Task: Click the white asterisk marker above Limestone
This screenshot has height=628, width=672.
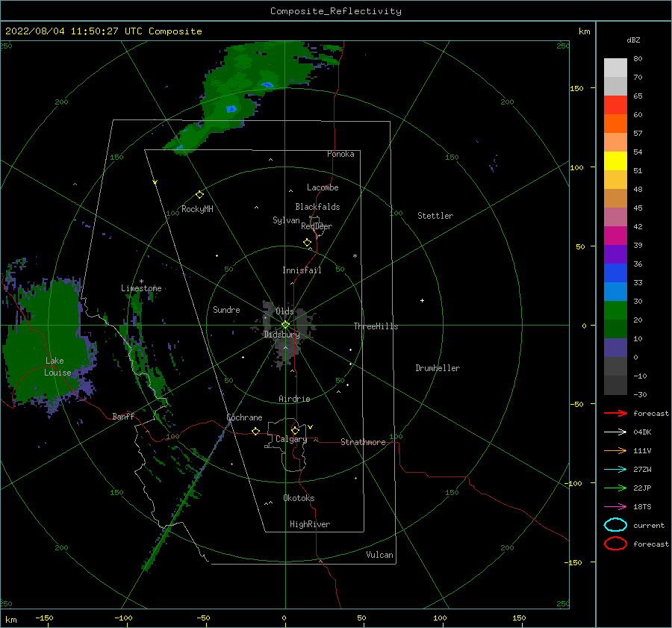Action: point(141,282)
